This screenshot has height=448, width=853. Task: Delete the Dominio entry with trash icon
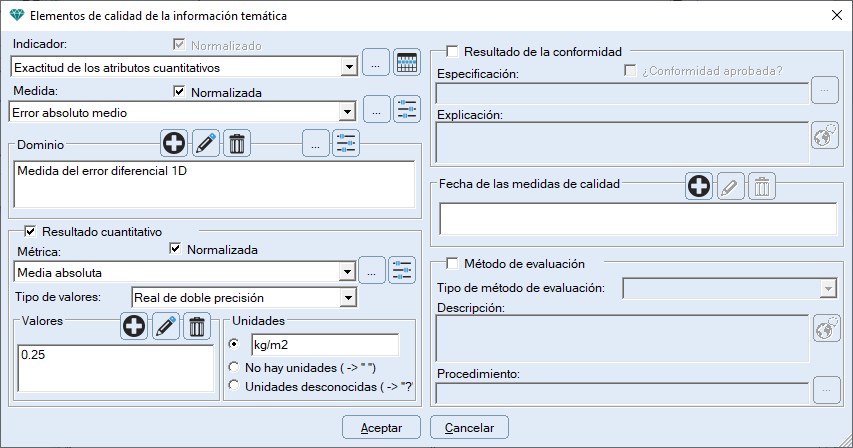click(236, 144)
